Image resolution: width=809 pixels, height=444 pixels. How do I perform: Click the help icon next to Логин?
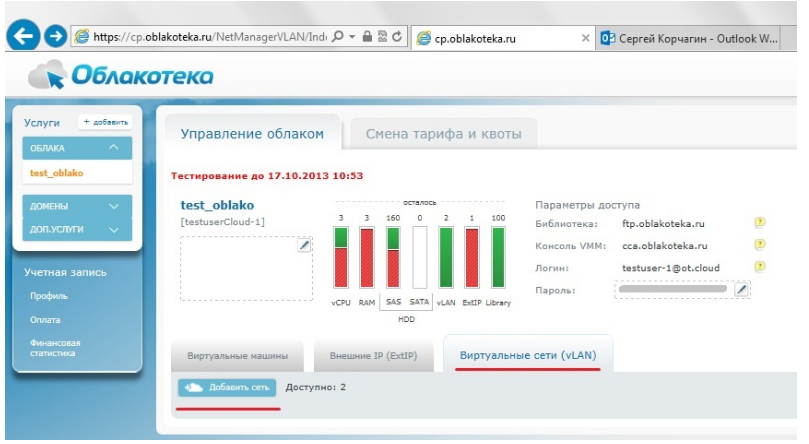[x=760, y=267]
